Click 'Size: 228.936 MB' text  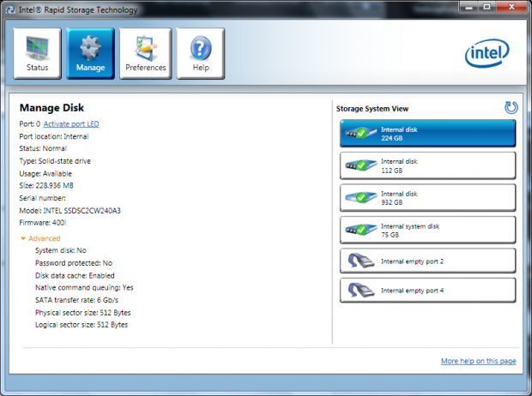(46, 186)
